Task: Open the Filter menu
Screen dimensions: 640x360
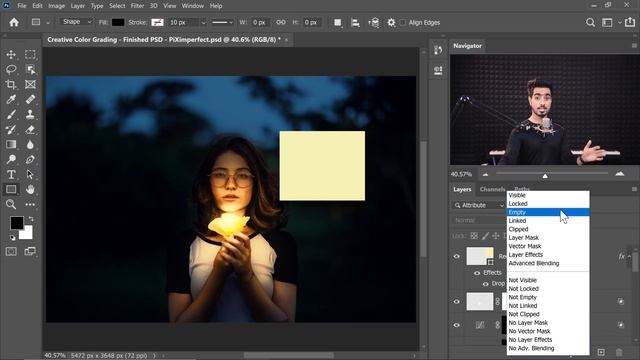Action: pos(137,6)
